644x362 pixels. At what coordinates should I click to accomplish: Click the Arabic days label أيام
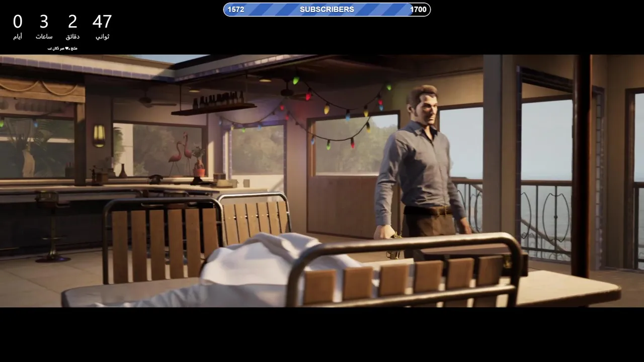[x=18, y=37]
